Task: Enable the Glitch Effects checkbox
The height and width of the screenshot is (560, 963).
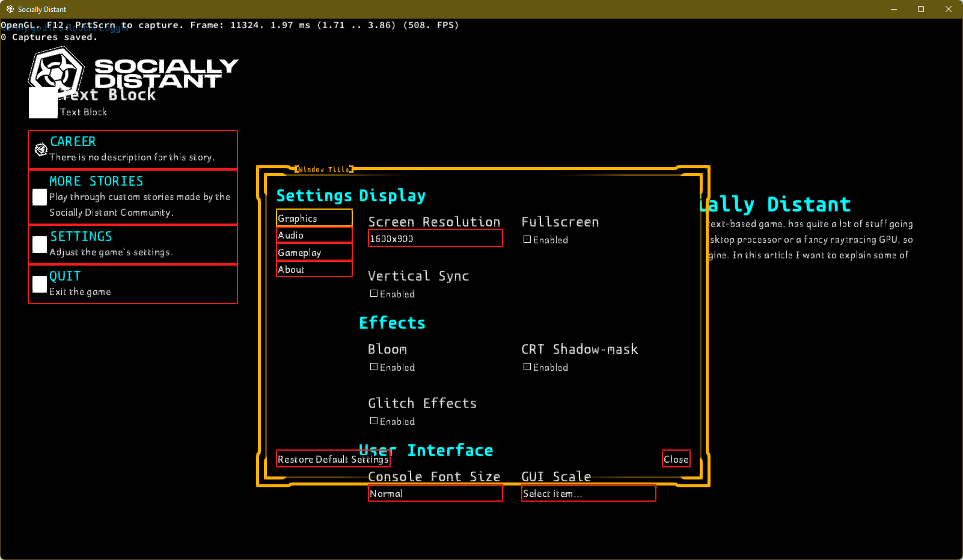Action: tap(374, 421)
